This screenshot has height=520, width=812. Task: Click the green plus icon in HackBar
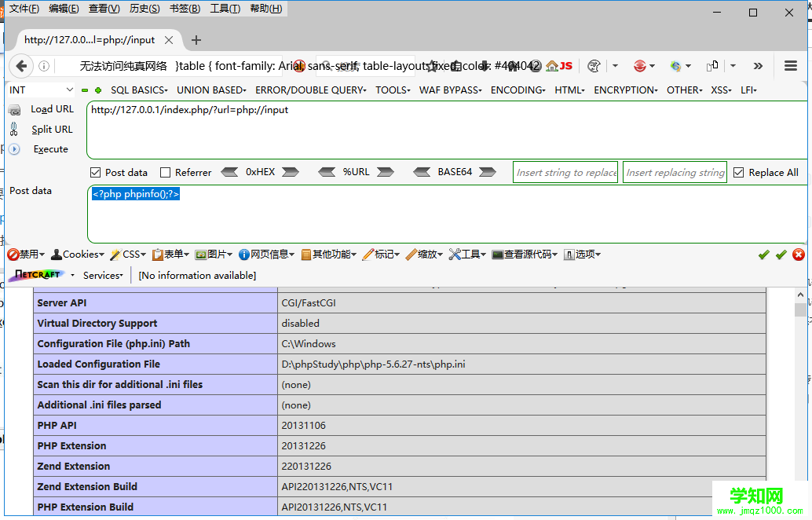click(98, 90)
